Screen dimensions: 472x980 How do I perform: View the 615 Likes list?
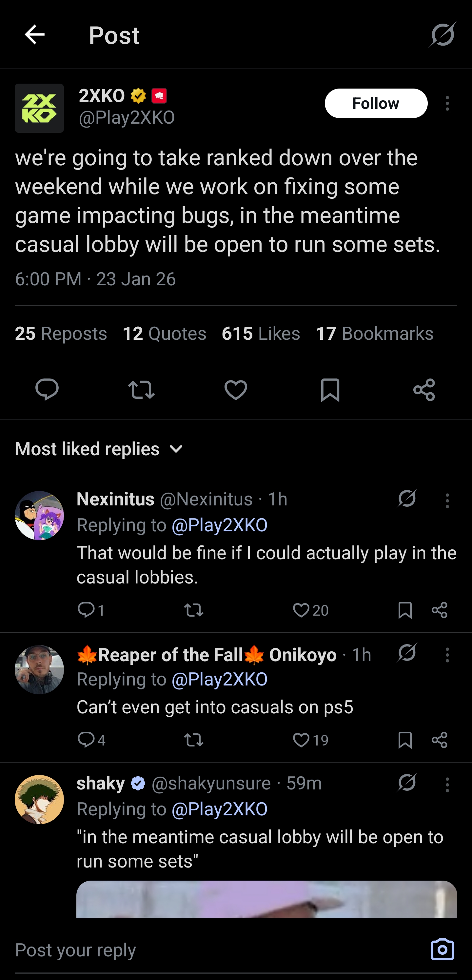(261, 333)
